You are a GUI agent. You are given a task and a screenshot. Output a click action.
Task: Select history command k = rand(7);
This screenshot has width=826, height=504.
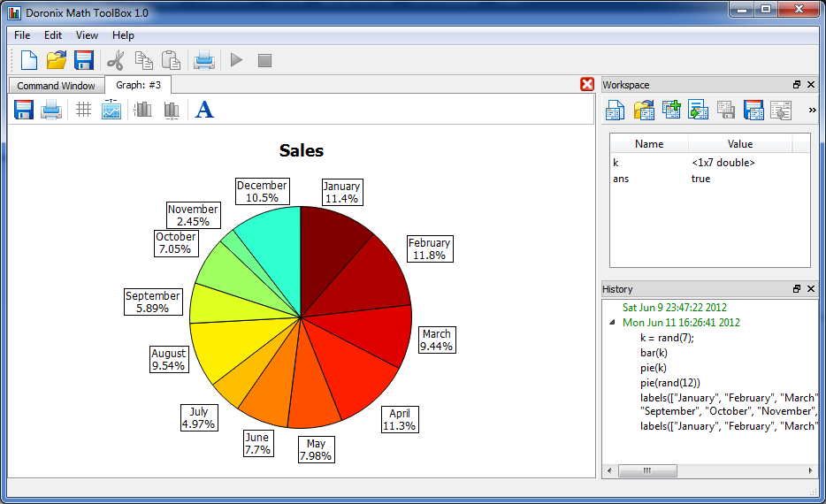(667, 338)
